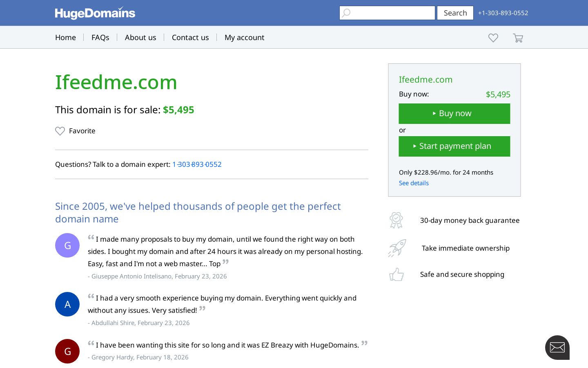
Task: Click the purple G avatar of Giuseppe
Action: click(67, 245)
